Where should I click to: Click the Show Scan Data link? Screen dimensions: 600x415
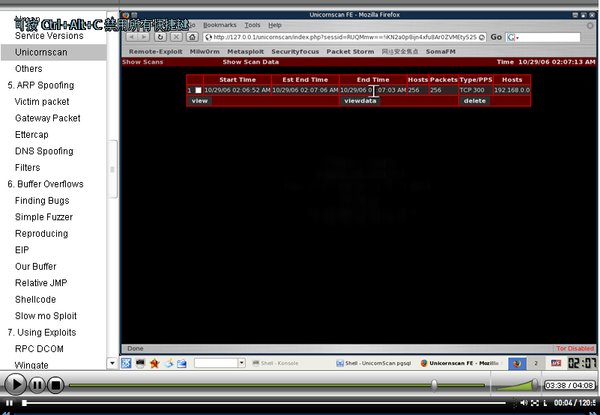tap(251, 62)
